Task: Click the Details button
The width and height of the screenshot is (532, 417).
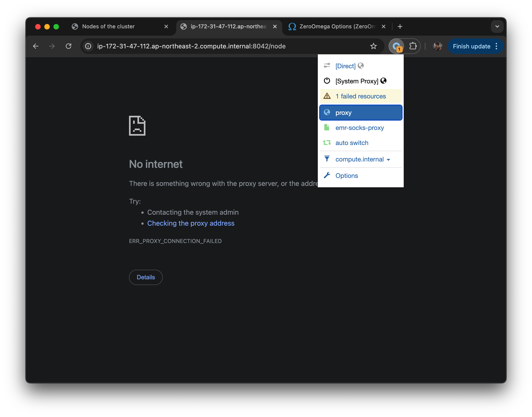Action: tap(146, 277)
